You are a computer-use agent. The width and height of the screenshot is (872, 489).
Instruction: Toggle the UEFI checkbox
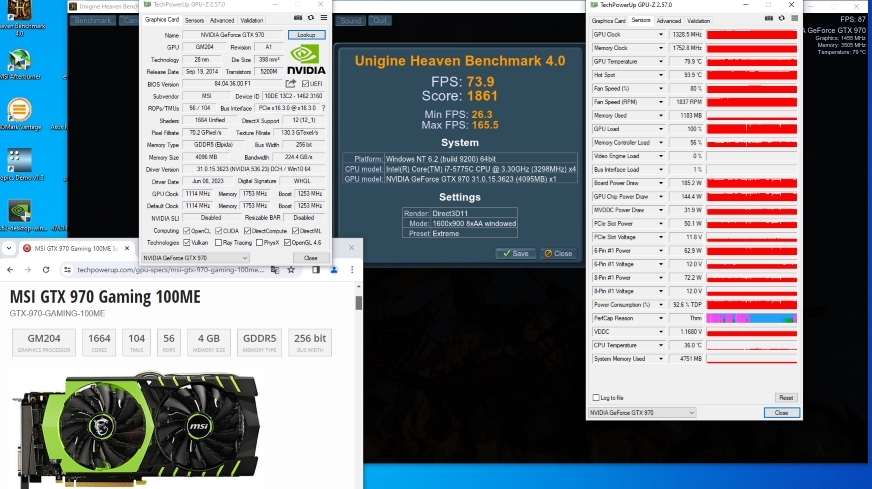point(305,84)
